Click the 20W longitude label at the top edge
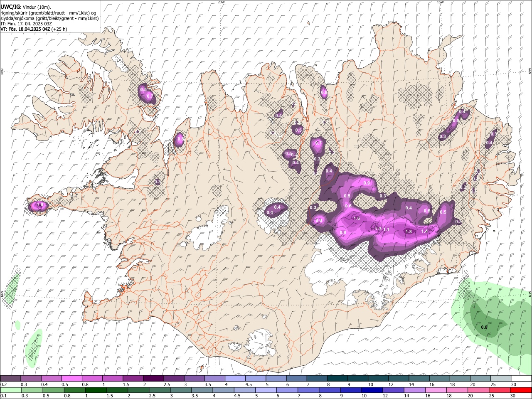The width and height of the screenshot is (532, 399). [221, 2]
